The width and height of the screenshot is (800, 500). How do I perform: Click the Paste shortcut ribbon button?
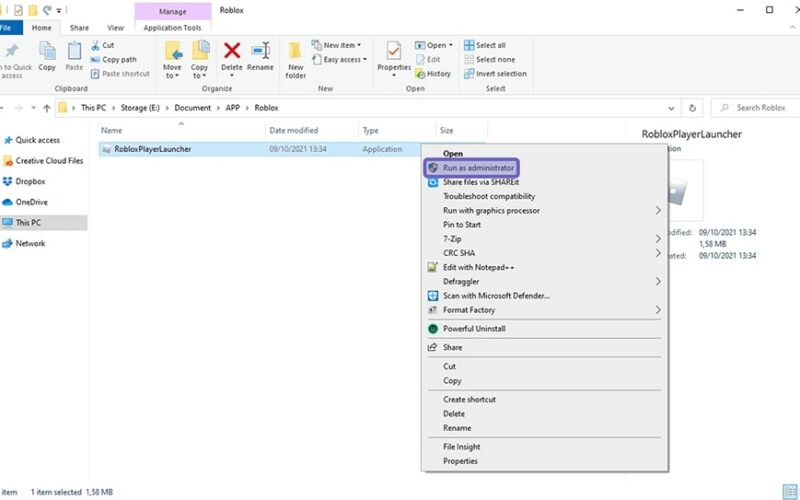click(120, 74)
